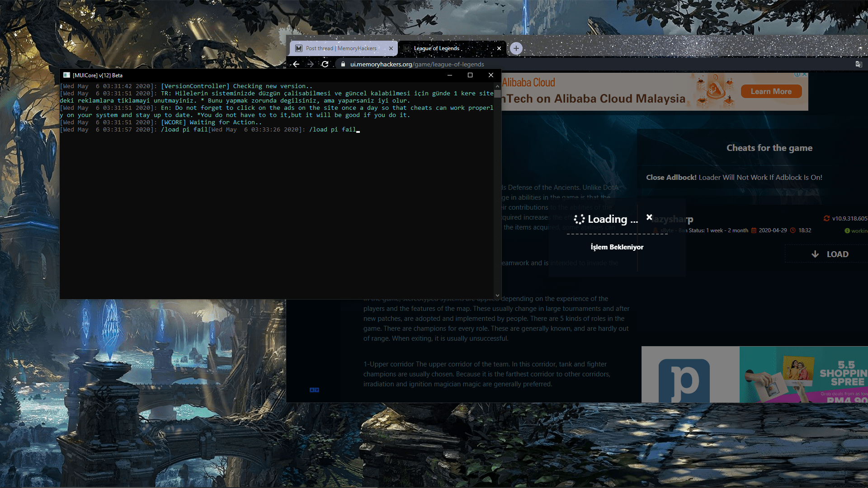Viewport: 868px width, 488px height.
Task: Click the Cheats for the game heading
Action: (769, 148)
